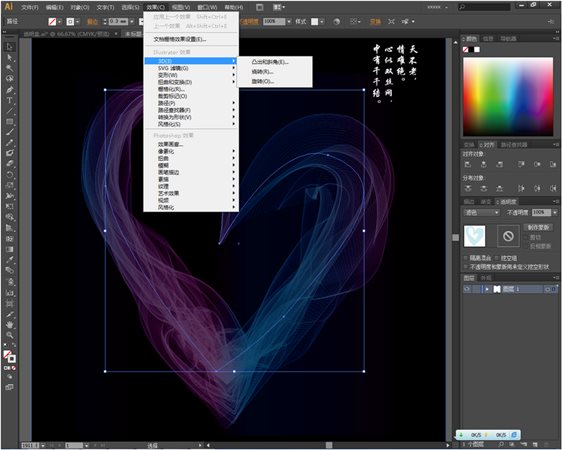Image resolution: width=562 pixels, height=450 pixels.
Task: Open the 对象(O) menu
Action: [x=80, y=7]
